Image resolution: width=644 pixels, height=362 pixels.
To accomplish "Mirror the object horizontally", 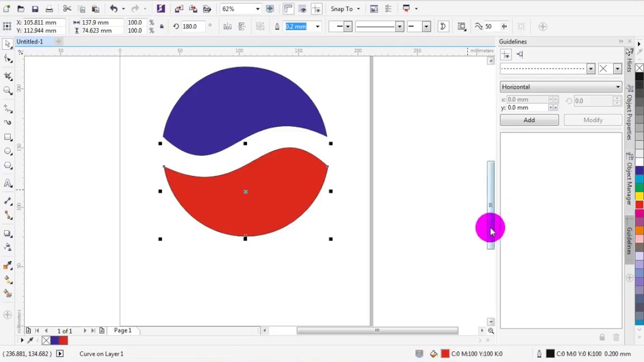I will [x=227, y=27].
